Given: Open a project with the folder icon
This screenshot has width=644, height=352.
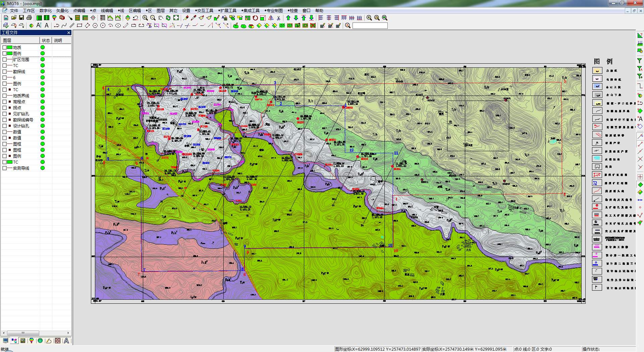Looking at the screenshot, I should pos(14,18).
